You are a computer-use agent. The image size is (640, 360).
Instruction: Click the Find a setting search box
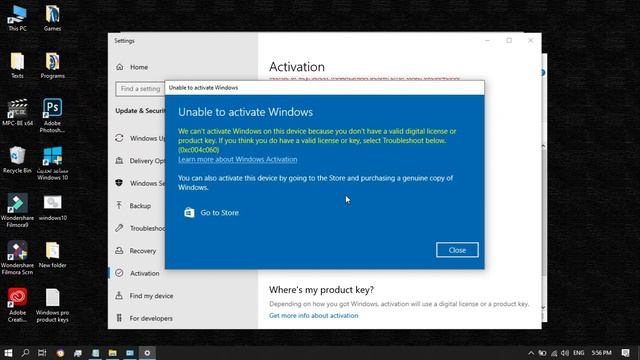pos(140,89)
